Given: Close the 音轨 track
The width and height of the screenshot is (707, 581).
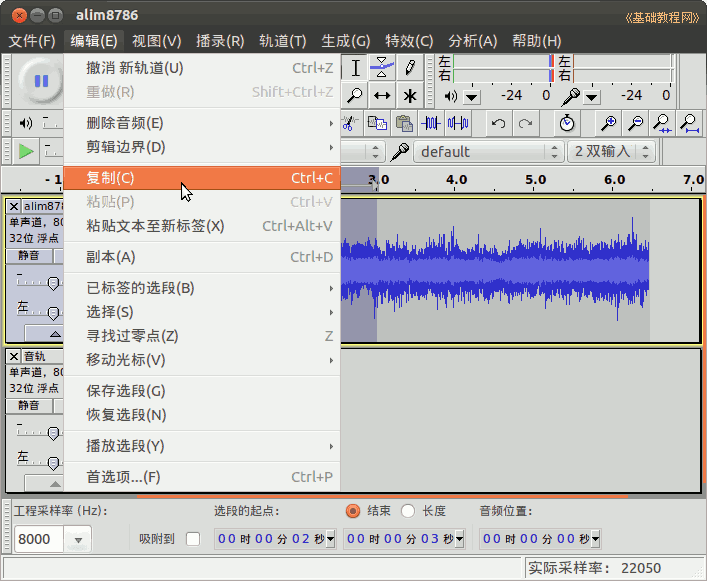Looking at the screenshot, I should coord(14,357).
